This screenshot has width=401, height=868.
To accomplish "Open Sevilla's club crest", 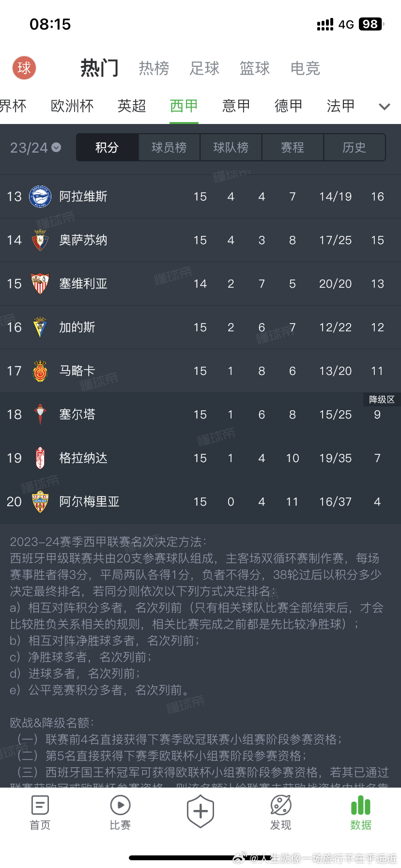I will (40, 284).
